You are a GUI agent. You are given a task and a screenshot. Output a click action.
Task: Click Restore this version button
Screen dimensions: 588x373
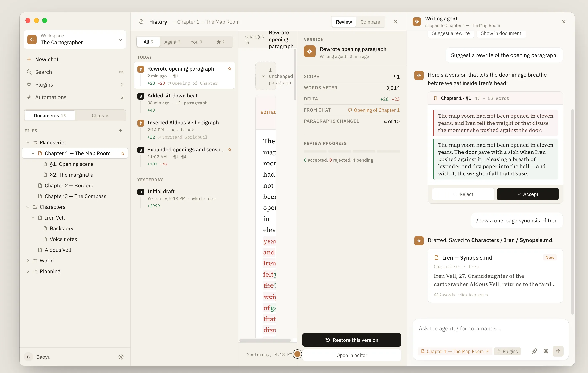pos(351,340)
